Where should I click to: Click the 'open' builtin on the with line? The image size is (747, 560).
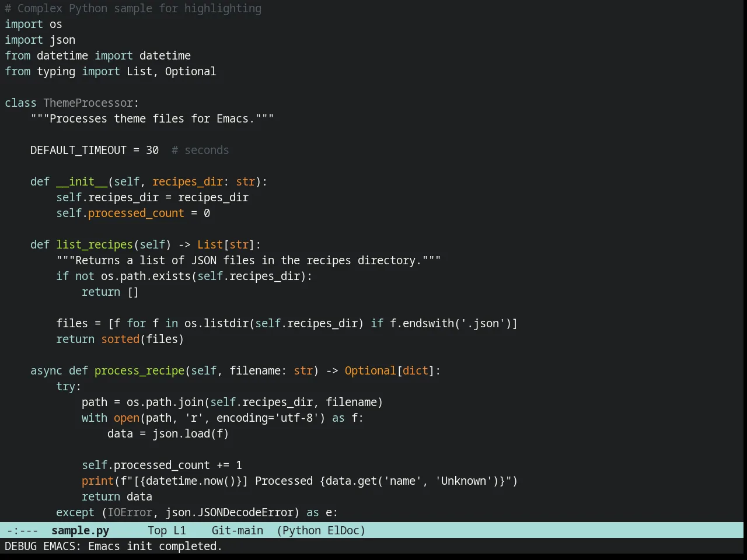127,418
